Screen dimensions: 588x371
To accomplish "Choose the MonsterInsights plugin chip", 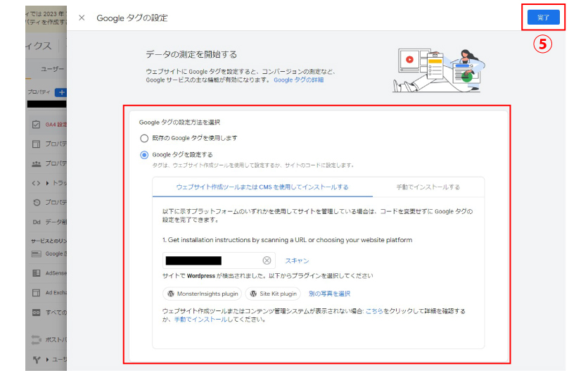I will (x=203, y=294).
